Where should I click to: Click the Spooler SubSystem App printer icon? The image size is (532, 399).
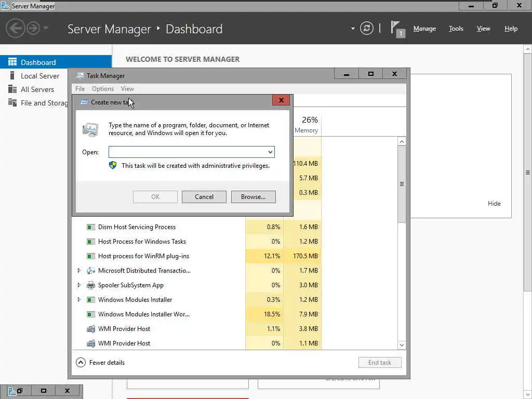90,285
